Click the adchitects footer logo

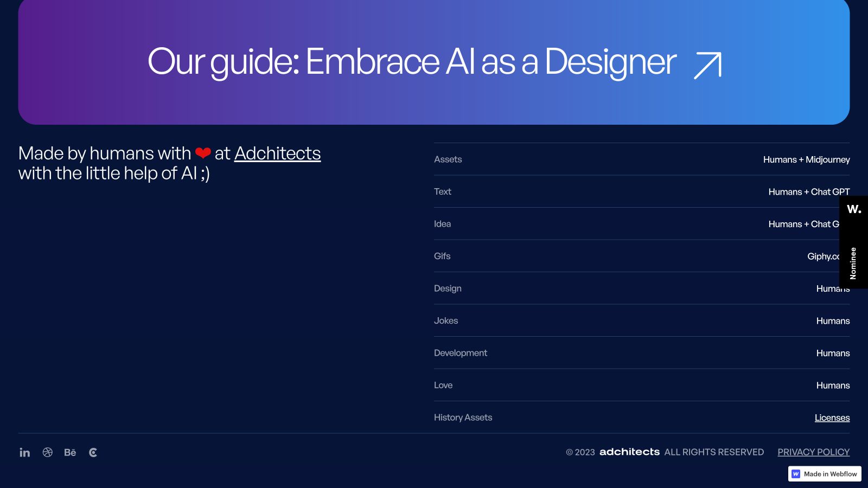[629, 452]
